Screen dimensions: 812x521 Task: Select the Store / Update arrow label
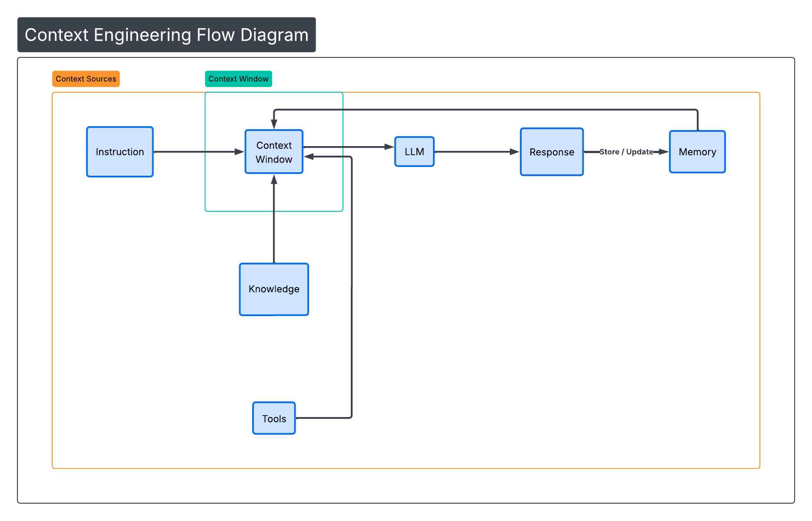[626, 152]
